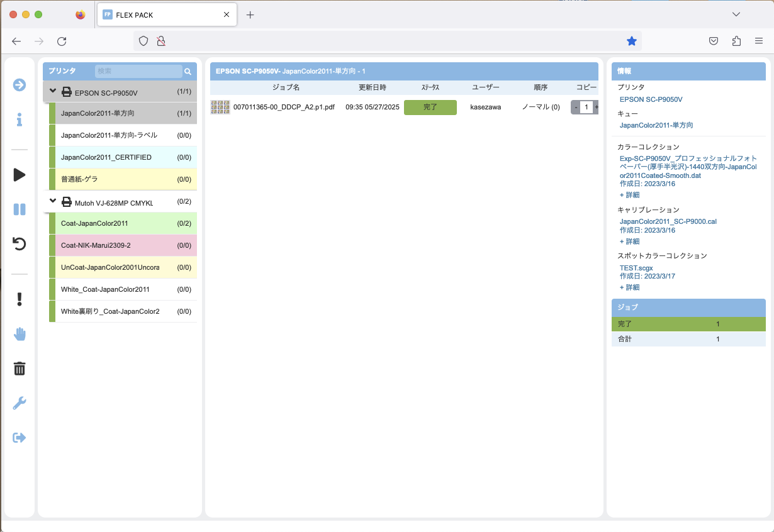Screen dimensions: 774x532
Task: Select the White裏刷り_Coat-JapanColor2 queue
Action: (x=123, y=311)
